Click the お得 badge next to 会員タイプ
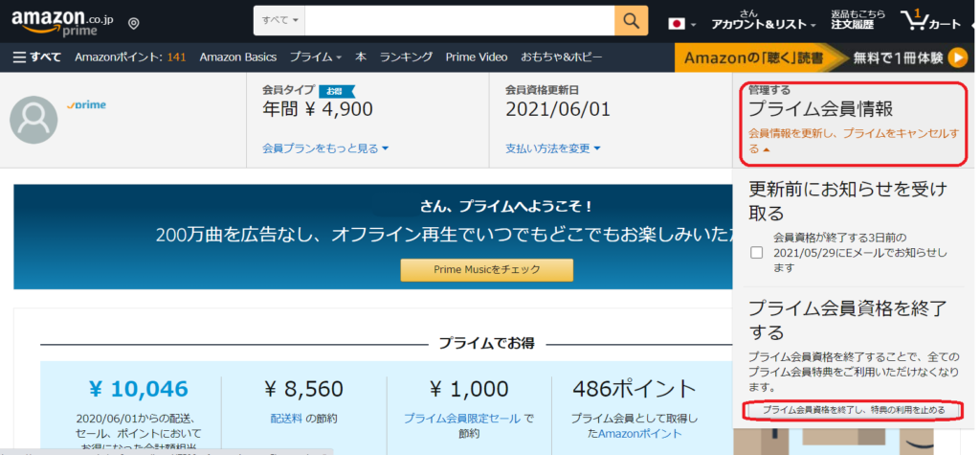The image size is (980, 455). pos(336,91)
